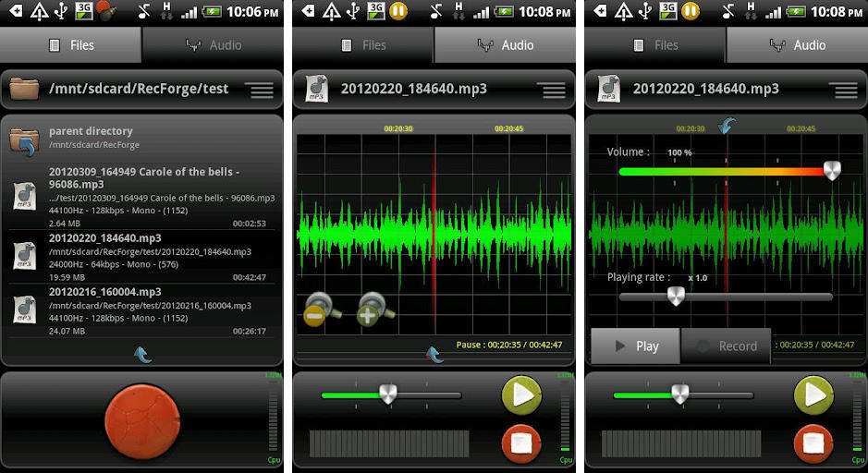Go to parent directory /mnt/sdcard/RecForge
Viewport: 868px width, 473px height.
[142, 139]
